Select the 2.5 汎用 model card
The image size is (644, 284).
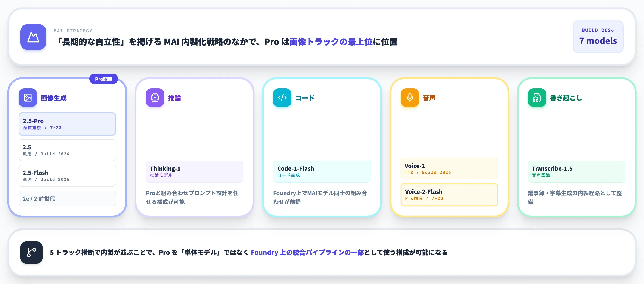coord(67,150)
